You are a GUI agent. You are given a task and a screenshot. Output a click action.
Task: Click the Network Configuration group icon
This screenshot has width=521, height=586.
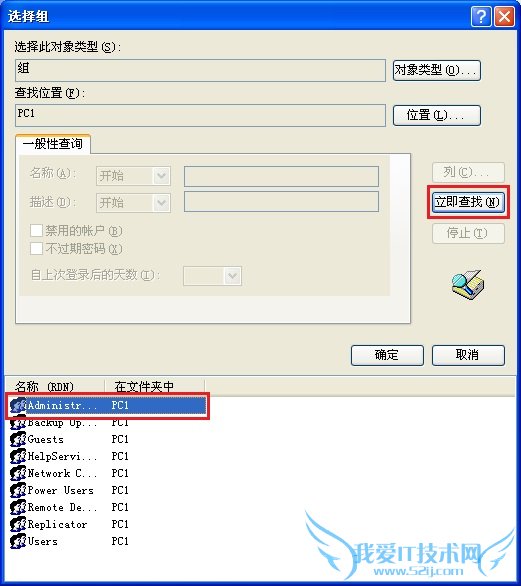pos(18,474)
